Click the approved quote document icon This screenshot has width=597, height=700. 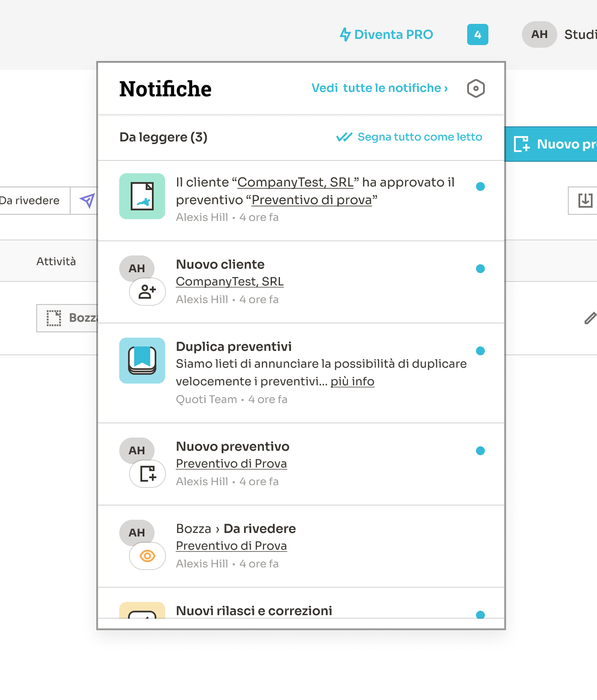point(142,196)
